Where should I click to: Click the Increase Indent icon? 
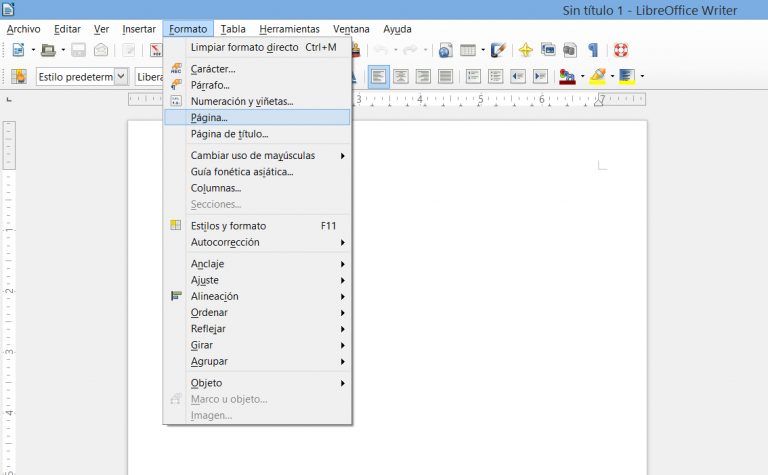[541, 76]
